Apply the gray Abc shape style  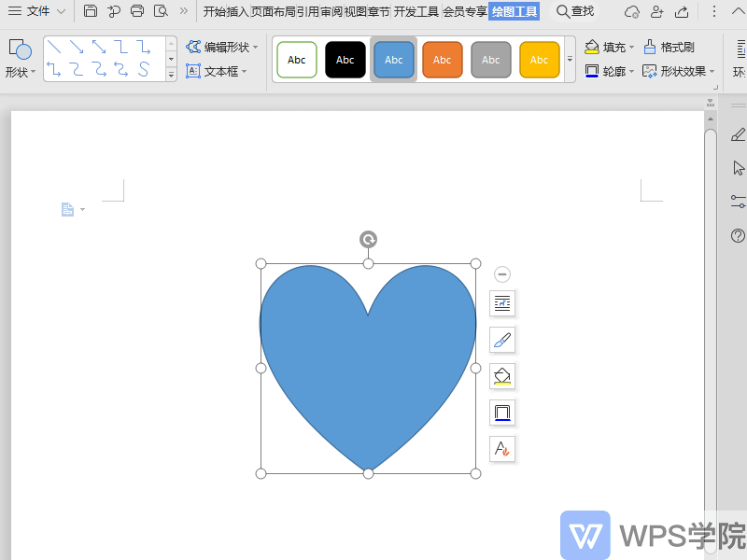coord(491,60)
